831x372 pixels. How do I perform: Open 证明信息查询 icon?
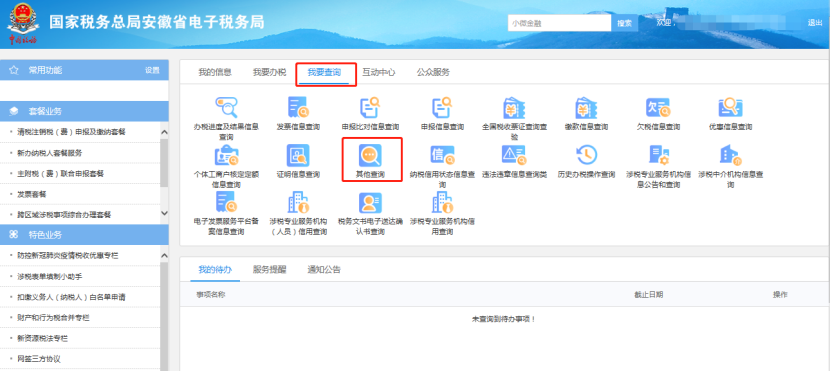tap(298, 155)
